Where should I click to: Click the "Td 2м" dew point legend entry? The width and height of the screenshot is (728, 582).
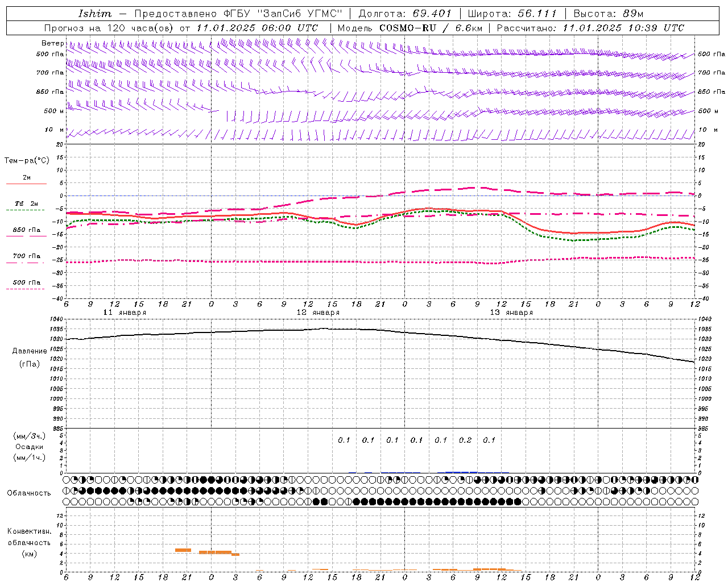tap(26, 203)
